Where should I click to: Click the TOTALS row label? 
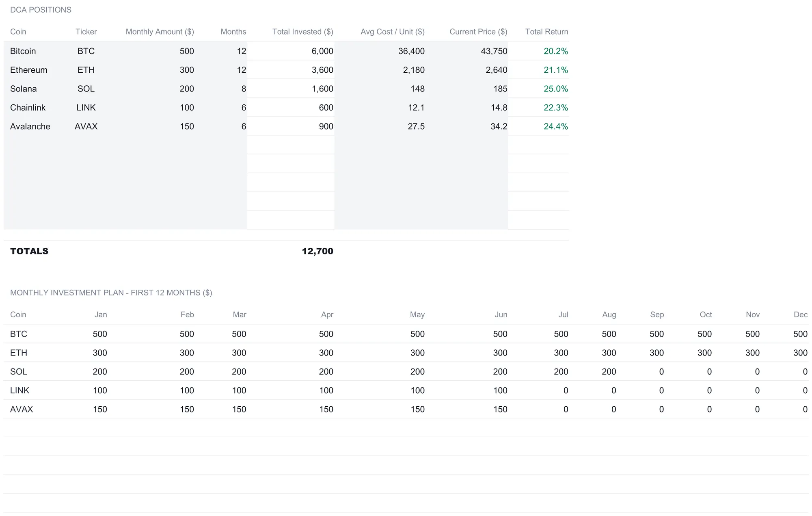tap(29, 251)
